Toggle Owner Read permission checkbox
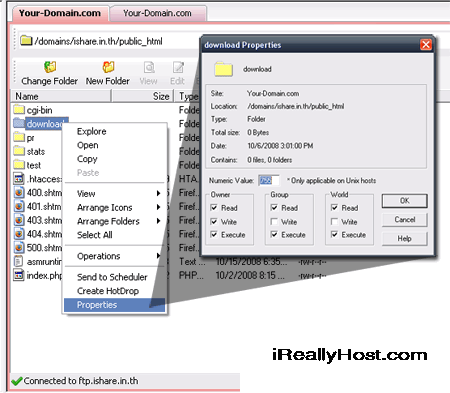450x393 pixels. 214,208
